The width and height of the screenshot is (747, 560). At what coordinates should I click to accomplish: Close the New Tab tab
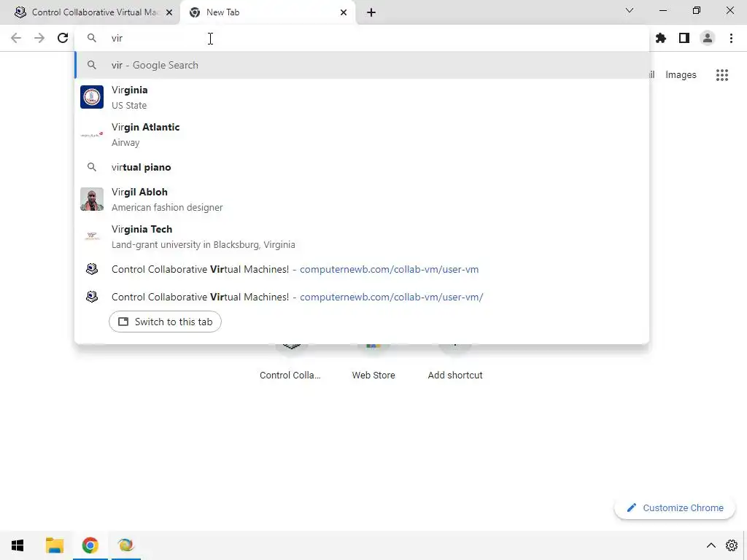click(344, 12)
